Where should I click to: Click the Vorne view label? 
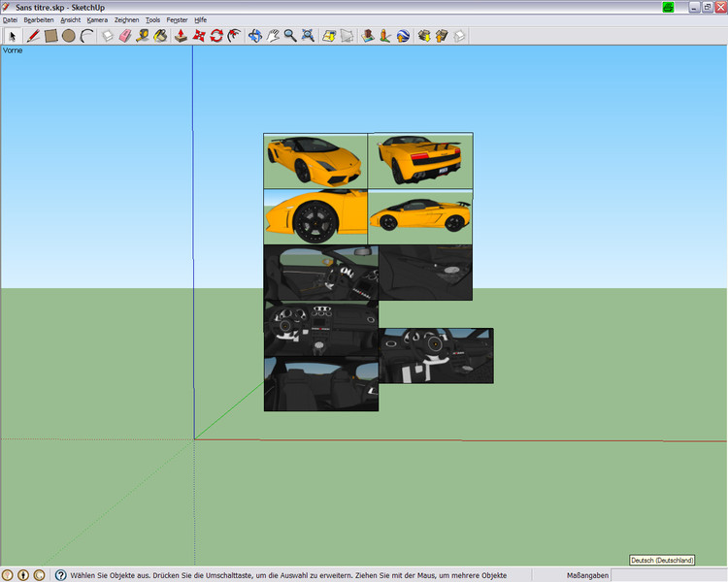(13, 50)
